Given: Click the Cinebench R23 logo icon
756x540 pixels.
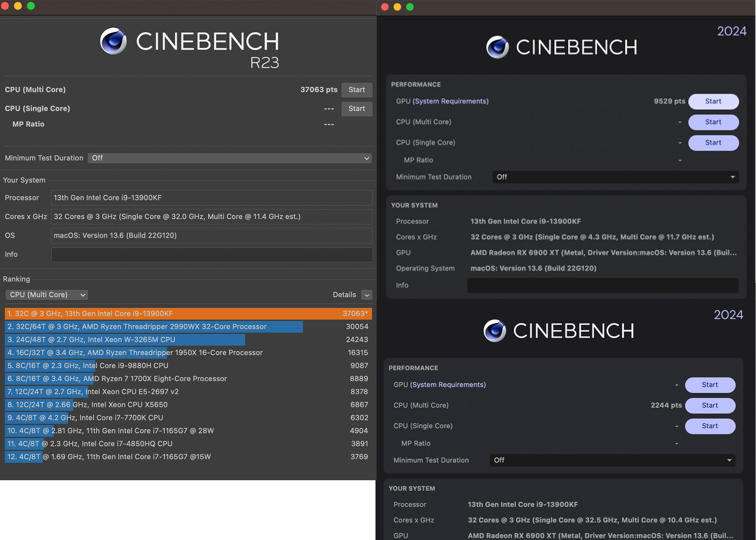Looking at the screenshot, I should pyautogui.click(x=113, y=41).
